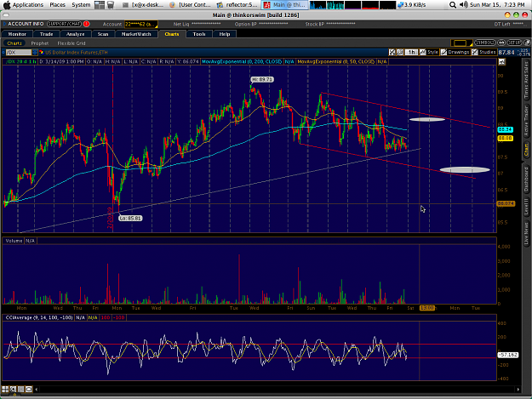Click the Style chart icon

click(422, 52)
